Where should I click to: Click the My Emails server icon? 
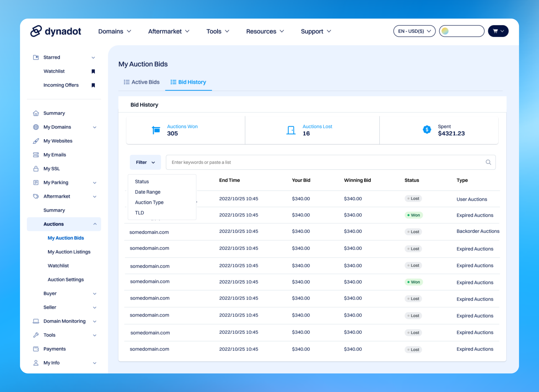[x=36, y=155]
